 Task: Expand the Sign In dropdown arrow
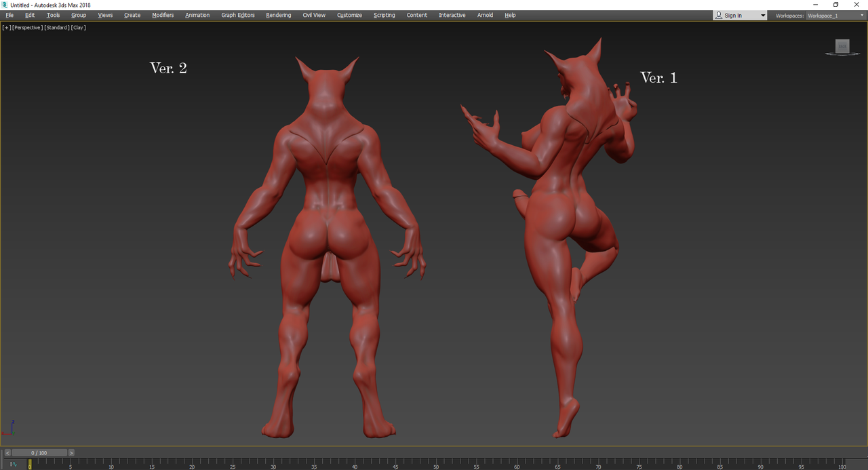click(762, 16)
